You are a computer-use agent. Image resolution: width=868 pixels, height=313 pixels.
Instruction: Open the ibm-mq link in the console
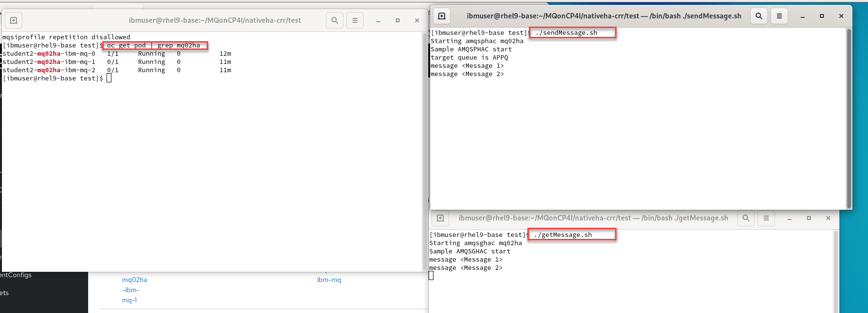click(x=329, y=280)
